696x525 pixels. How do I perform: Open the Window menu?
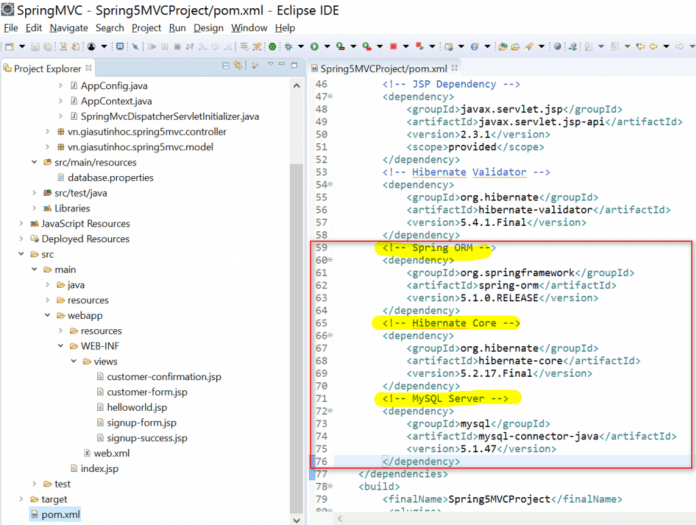(249, 28)
